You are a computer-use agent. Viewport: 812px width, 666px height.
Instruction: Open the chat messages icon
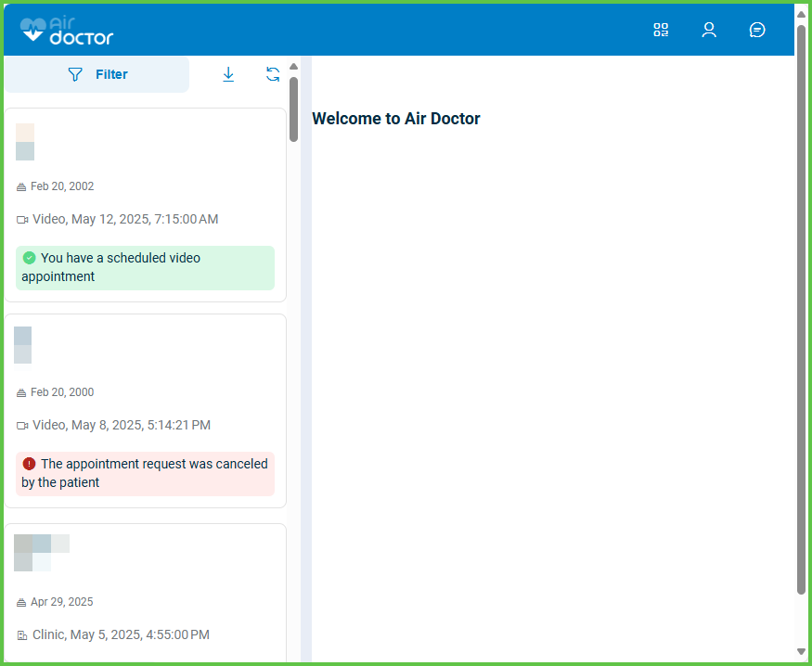point(757,30)
